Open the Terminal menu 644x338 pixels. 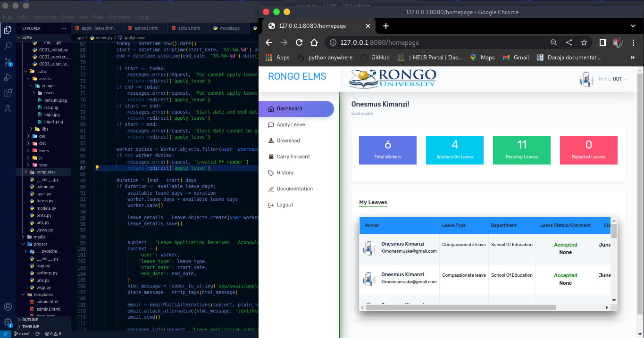pos(120,17)
